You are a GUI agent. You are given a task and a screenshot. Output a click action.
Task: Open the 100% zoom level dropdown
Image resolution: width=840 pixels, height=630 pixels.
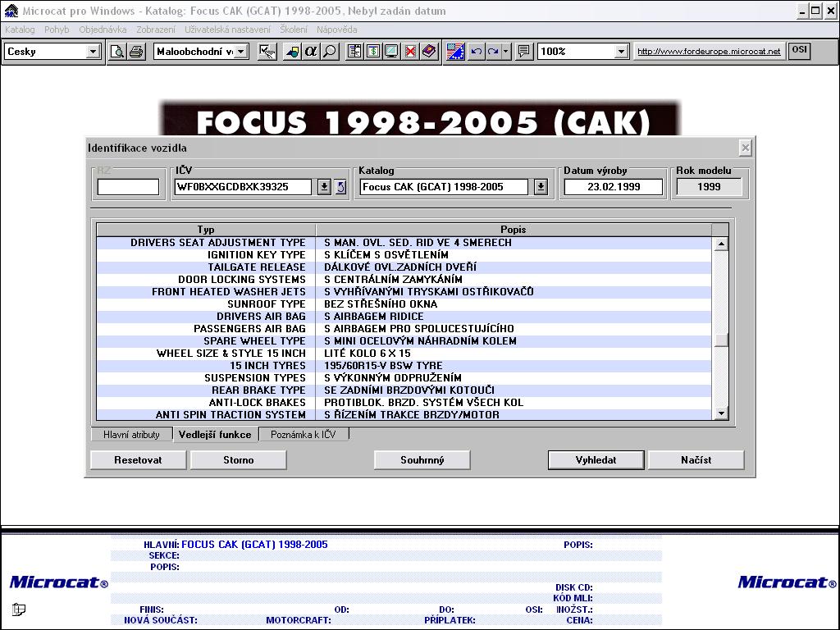pyautogui.click(x=621, y=52)
